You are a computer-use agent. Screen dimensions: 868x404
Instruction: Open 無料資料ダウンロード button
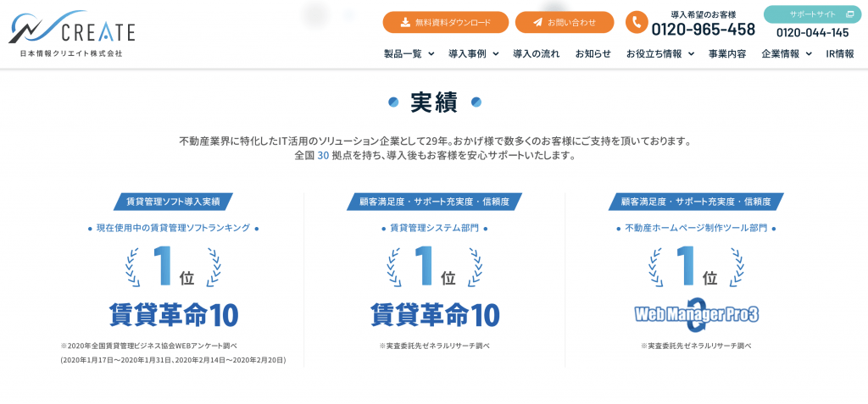[446, 22]
